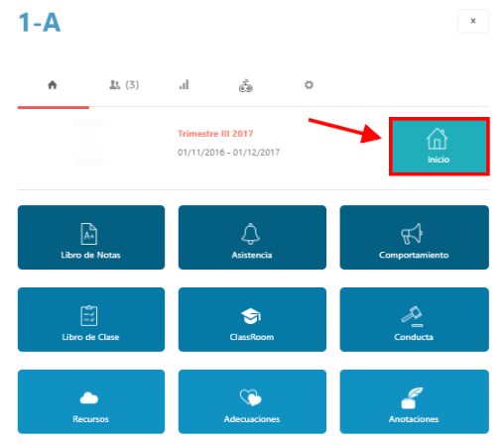Click the Trimestre III 2017 label

[215, 134]
